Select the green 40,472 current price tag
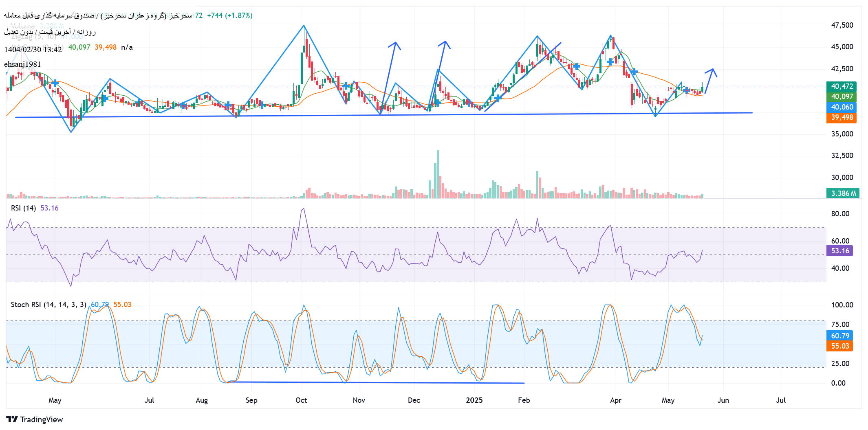 tap(842, 86)
